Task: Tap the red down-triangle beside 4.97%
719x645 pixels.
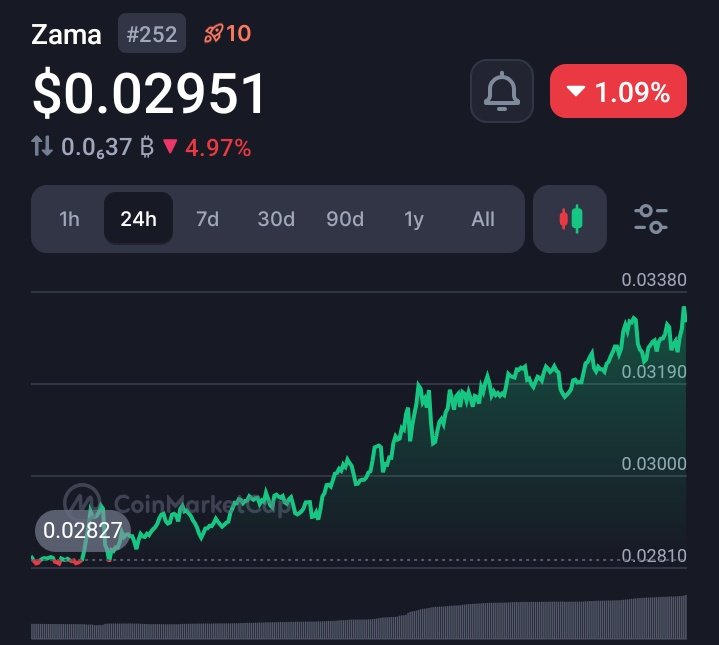Action: click(x=170, y=147)
